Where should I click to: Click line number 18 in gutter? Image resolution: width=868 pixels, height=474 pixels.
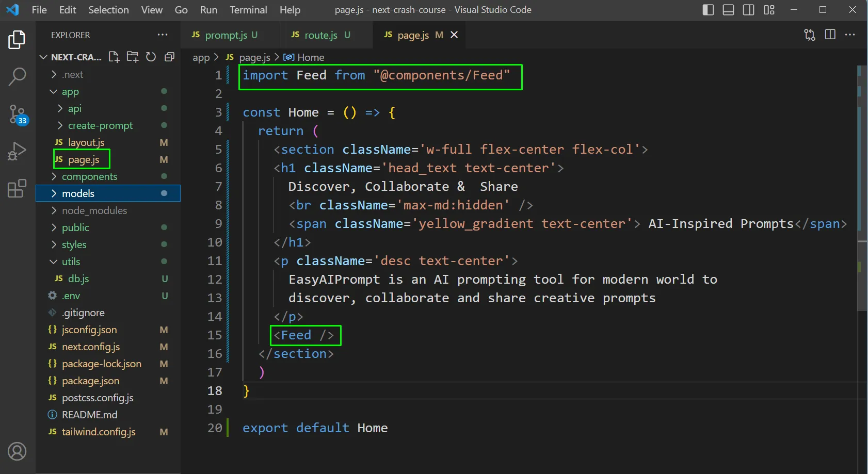(215, 390)
